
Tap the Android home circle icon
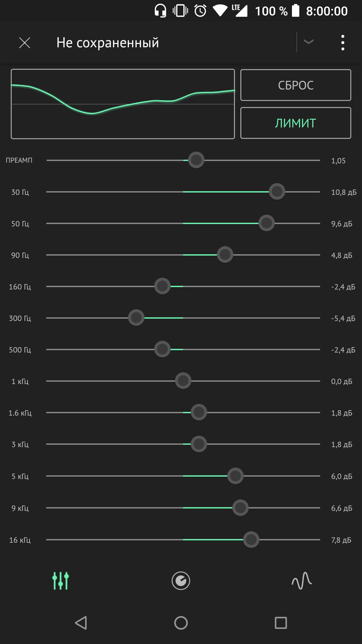point(181,623)
